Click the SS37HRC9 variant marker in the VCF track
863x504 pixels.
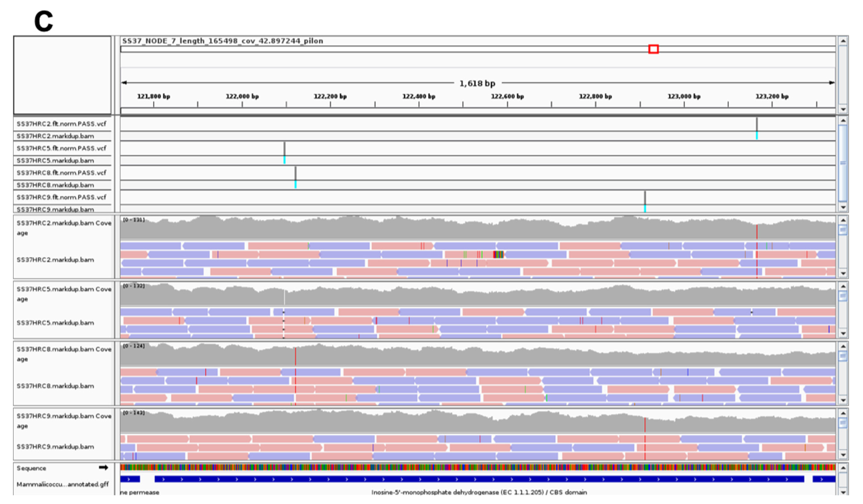click(x=645, y=198)
